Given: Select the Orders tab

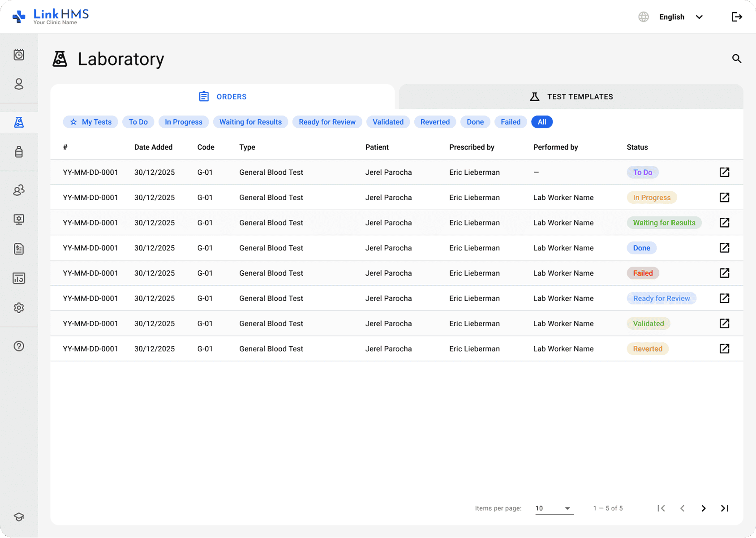Looking at the screenshot, I should pyautogui.click(x=223, y=97).
